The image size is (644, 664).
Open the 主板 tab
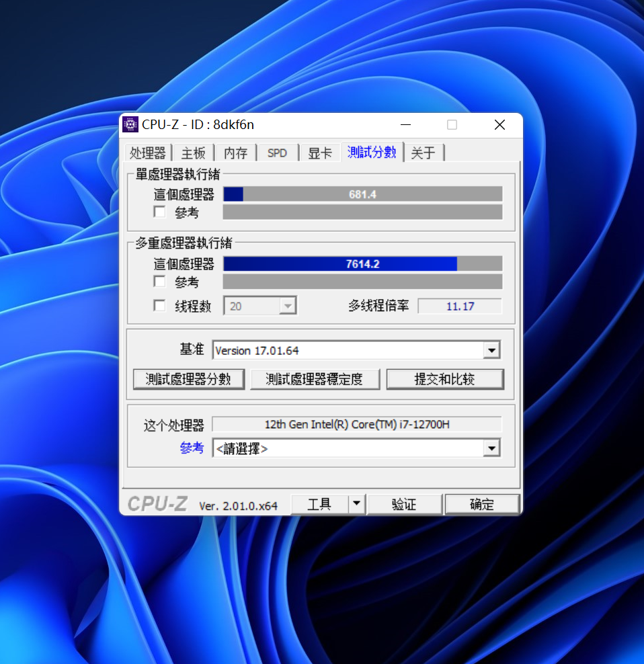pos(193,153)
